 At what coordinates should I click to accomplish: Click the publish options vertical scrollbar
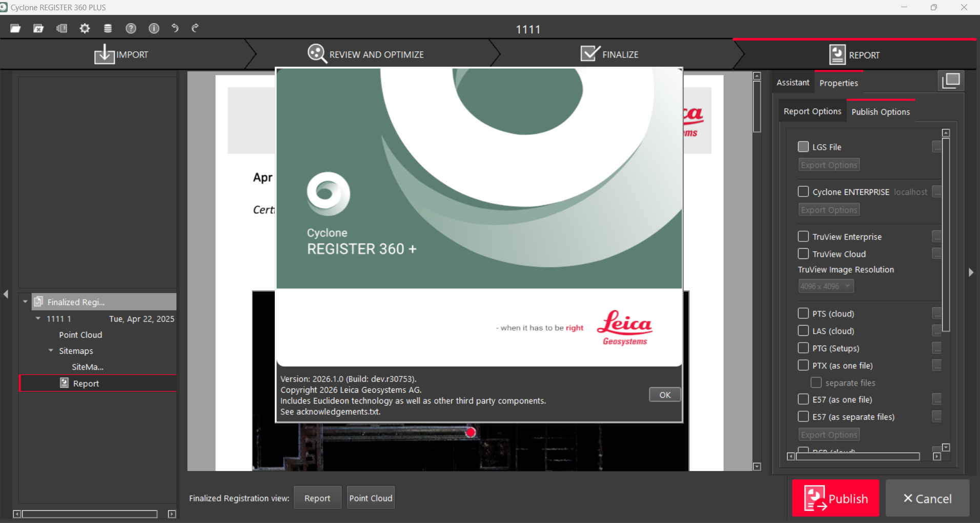pyautogui.click(x=946, y=235)
